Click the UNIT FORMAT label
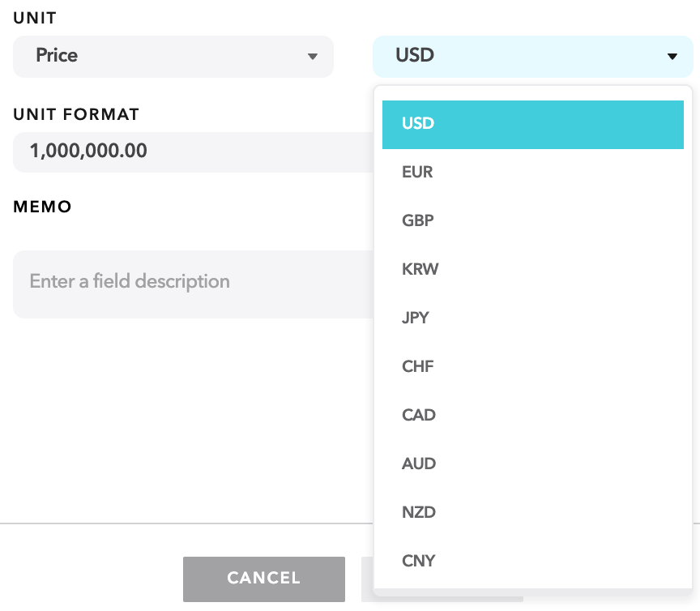Image resolution: width=700 pixels, height=611 pixels. 75,114
